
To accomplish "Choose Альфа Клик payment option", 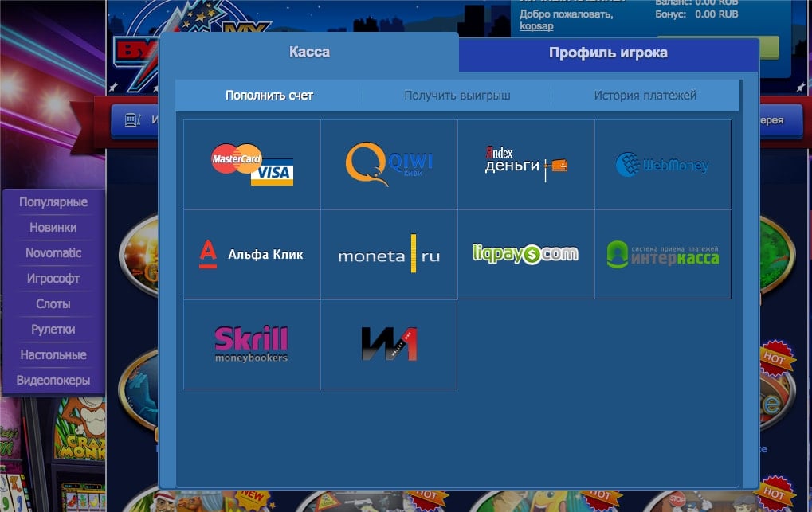I will tap(252, 255).
